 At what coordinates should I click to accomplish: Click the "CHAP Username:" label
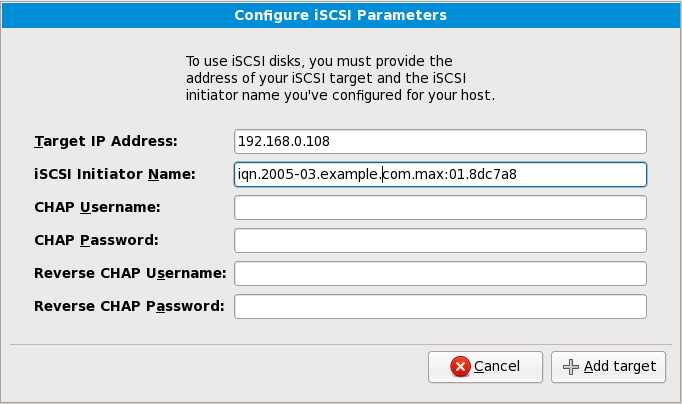[x=98, y=207]
